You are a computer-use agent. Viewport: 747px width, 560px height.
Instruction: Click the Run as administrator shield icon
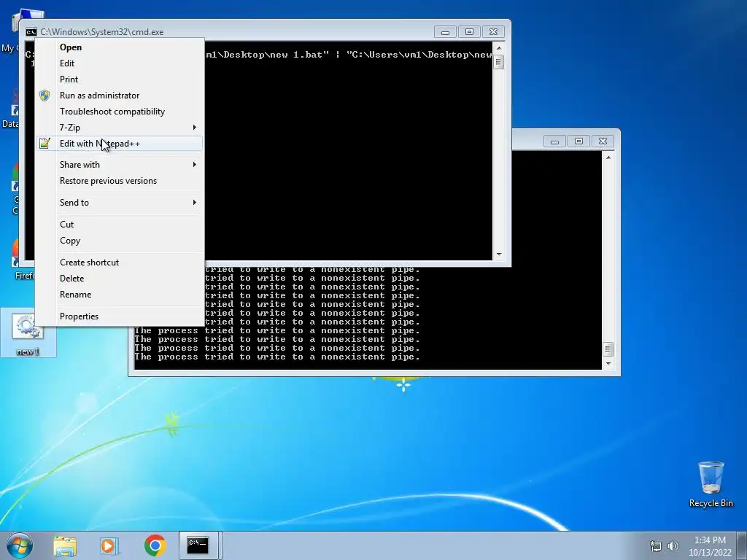44,96
